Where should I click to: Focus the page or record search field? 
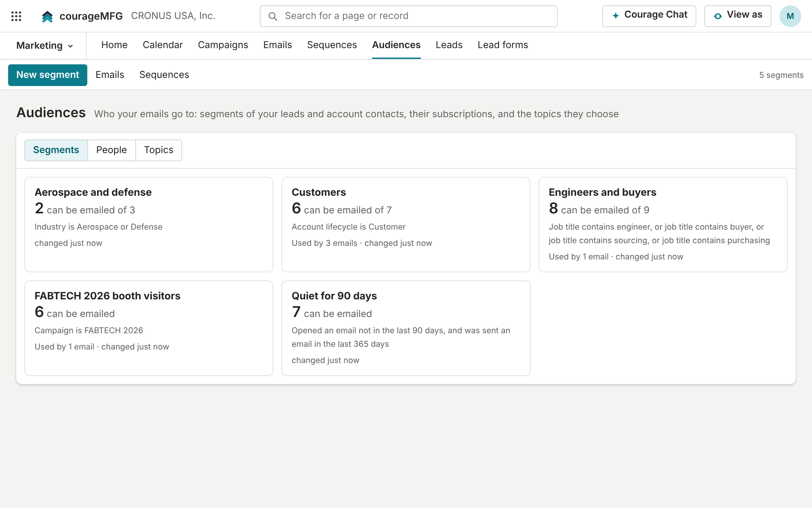pos(408,16)
